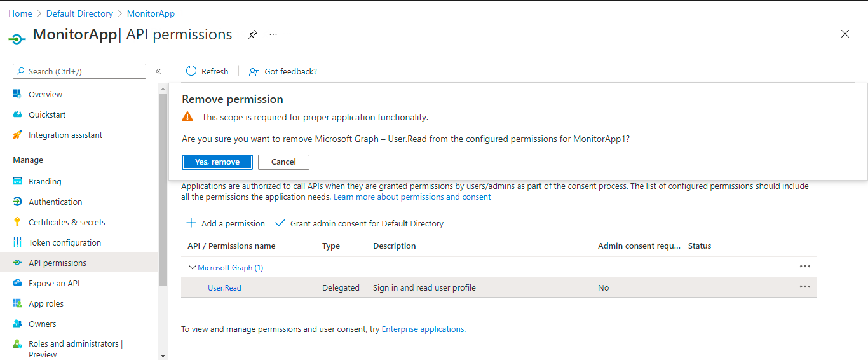Click the sidebar scrollbar down arrow
The image size is (868, 360).
pos(163,356)
